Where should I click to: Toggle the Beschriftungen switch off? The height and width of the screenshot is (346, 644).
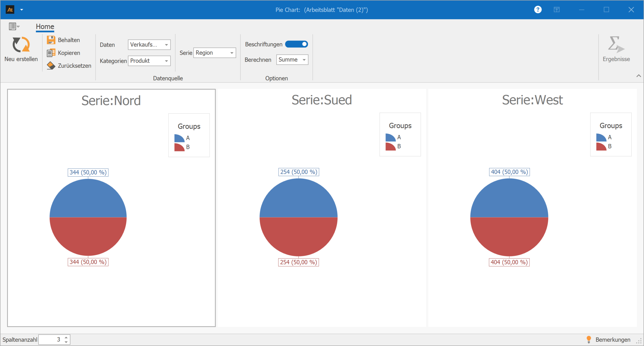tap(296, 44)
